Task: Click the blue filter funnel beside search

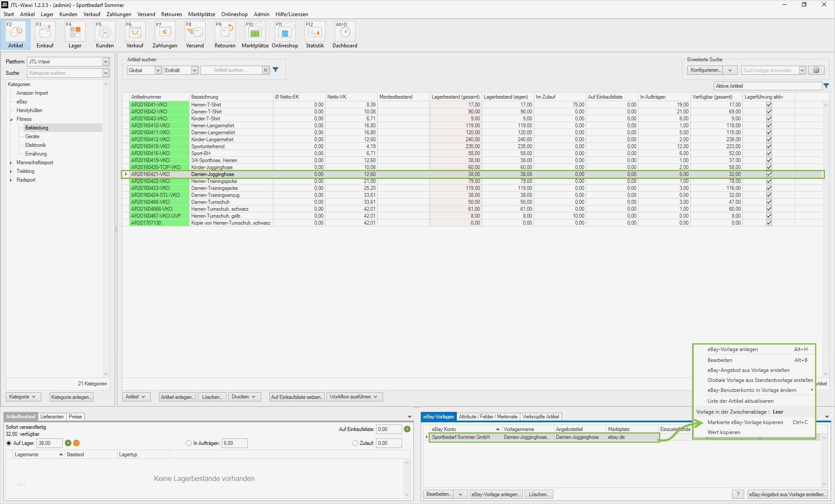Action: (276, 70)
